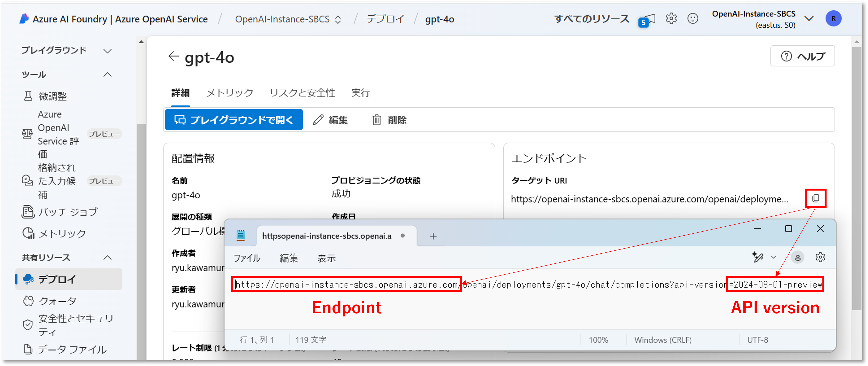Click 削除 trash button for deployment
Image resolution: width=868 pixels, height=366 pixels.
tap(389, 120)
